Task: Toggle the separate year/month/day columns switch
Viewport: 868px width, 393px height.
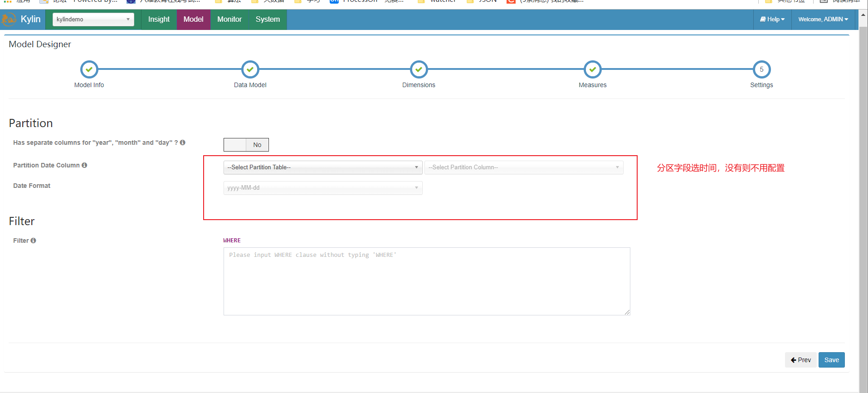Action: [x=246, y=145]
